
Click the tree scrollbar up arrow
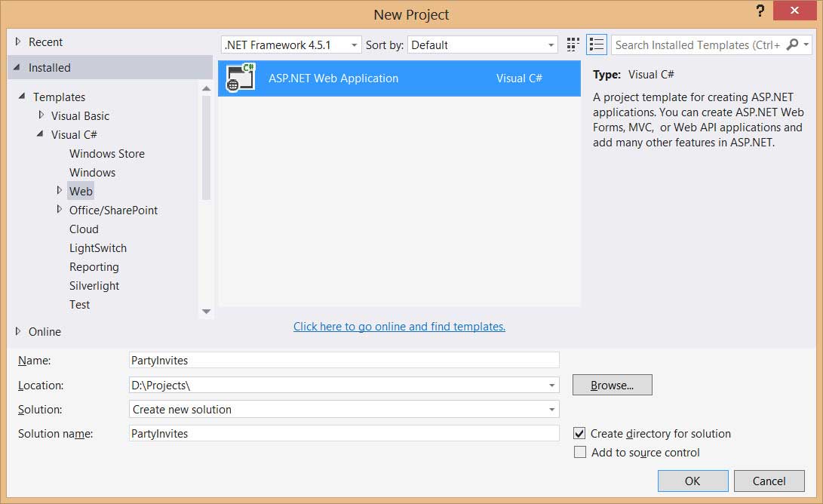pos(206,89)
